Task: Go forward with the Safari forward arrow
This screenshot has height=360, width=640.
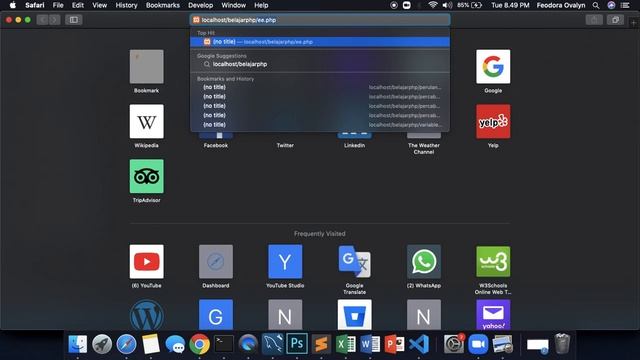Action: click(54, 20)
